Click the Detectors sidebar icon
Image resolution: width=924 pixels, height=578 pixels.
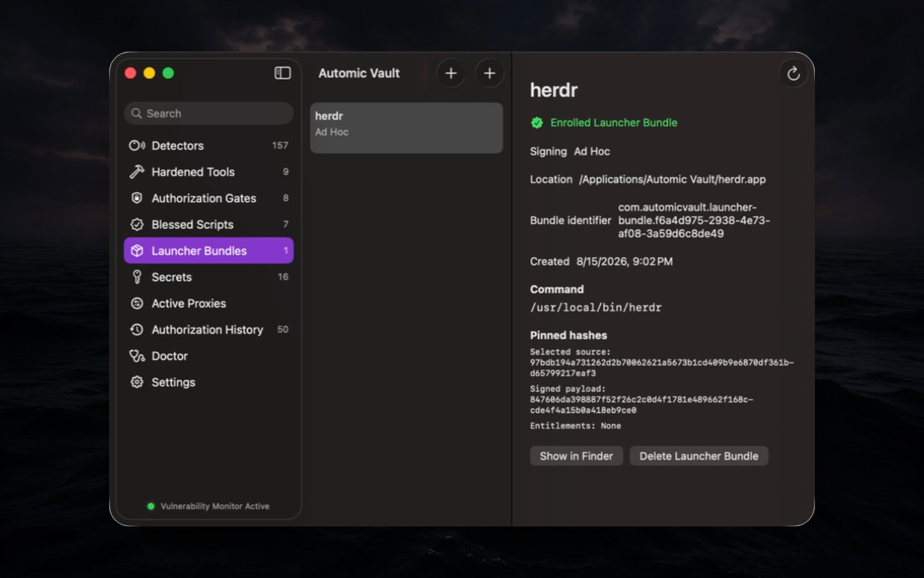coord(137,146)
